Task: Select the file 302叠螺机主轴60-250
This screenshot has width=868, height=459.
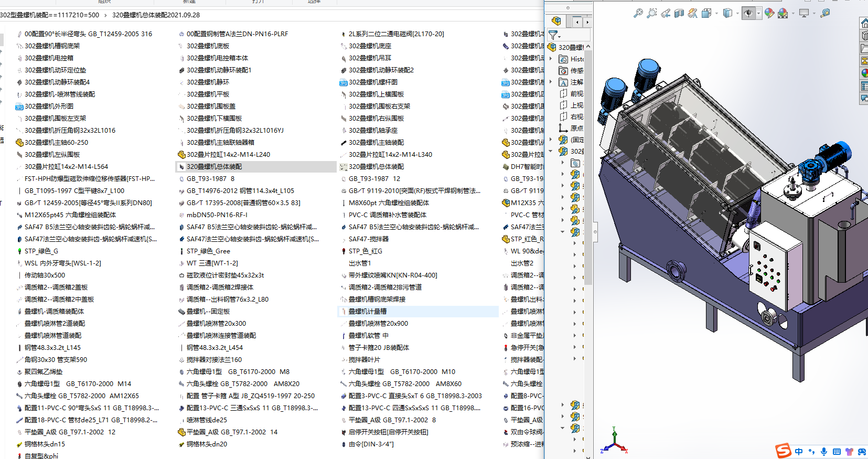Action: click(x=56, y=142)
